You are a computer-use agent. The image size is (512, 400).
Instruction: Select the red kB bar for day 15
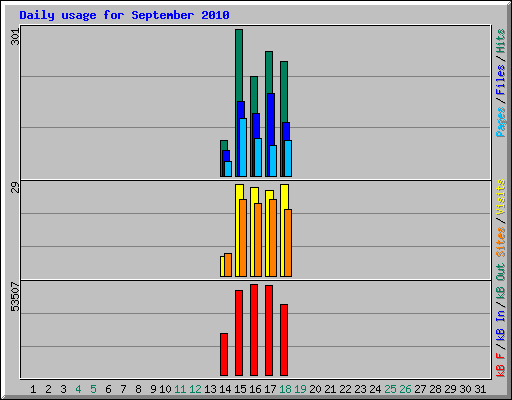point(239,333)
